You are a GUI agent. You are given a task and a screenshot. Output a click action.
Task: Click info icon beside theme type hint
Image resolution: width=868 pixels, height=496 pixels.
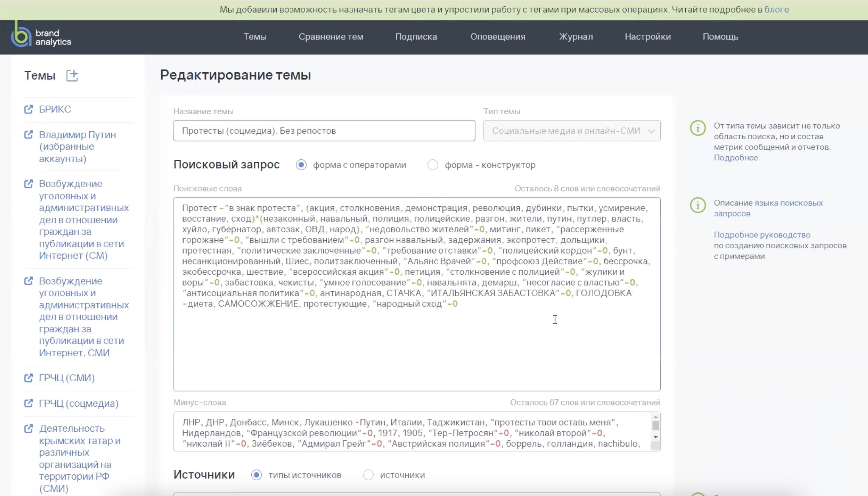tap(698, 128)
